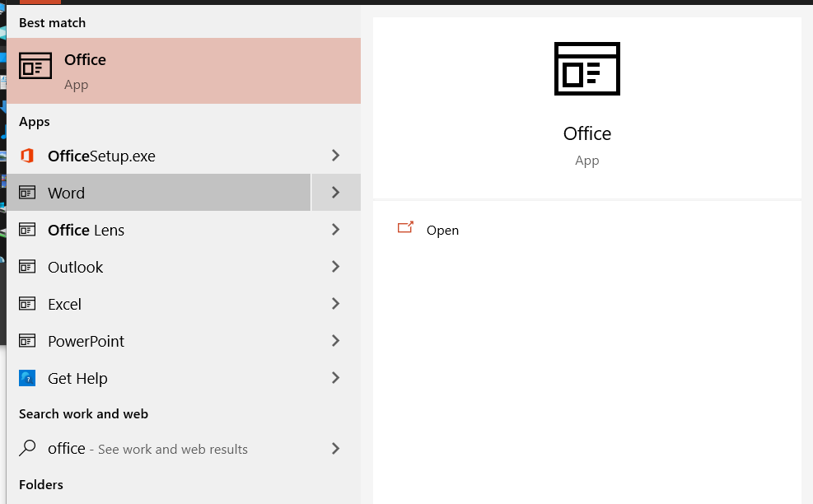Open Get Help from results
The image size is (813, 504).
tap(159, 378)
